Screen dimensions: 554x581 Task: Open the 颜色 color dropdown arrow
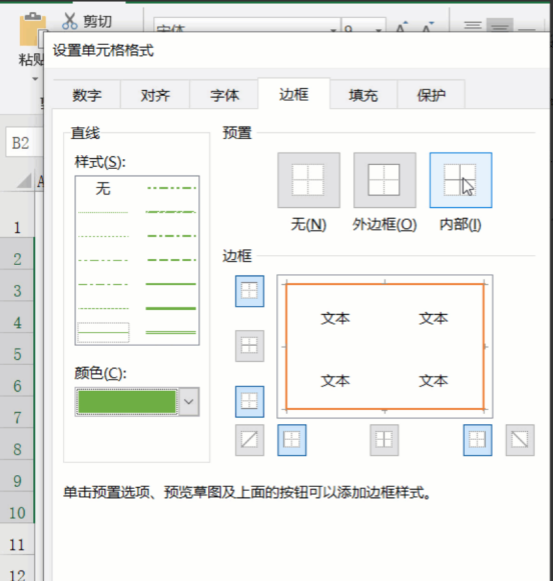pyautogui.click(x=189, y=402)
